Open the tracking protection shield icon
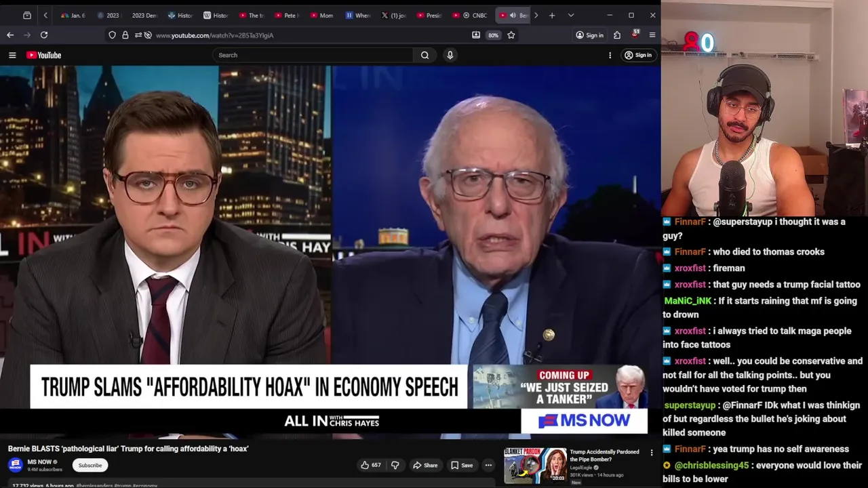 click(112, 35)
